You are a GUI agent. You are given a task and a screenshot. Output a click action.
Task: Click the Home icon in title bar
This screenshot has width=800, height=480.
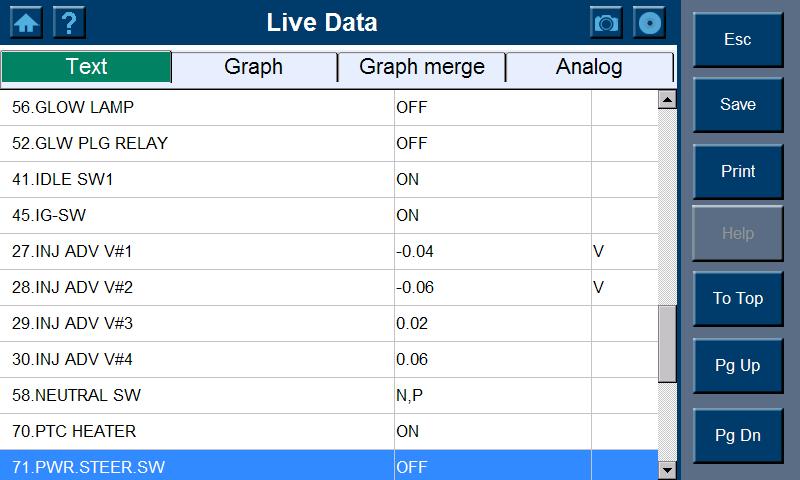[26, 22]
